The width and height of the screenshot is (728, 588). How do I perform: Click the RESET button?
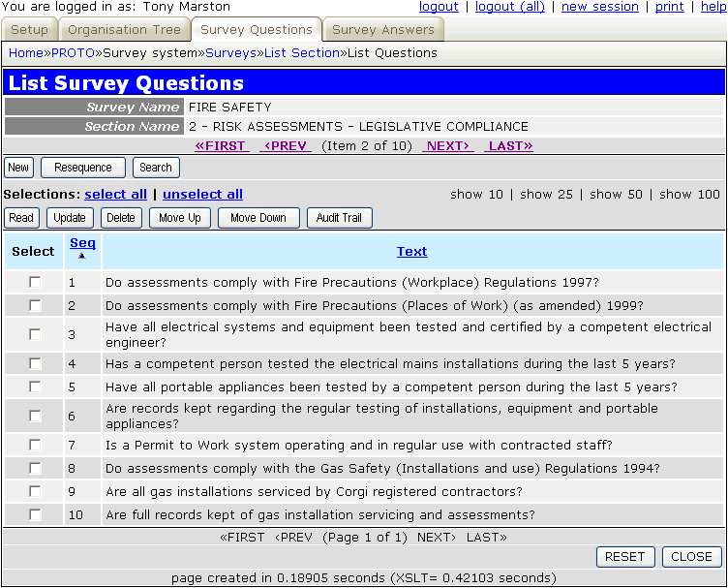[x=624, y=557]
